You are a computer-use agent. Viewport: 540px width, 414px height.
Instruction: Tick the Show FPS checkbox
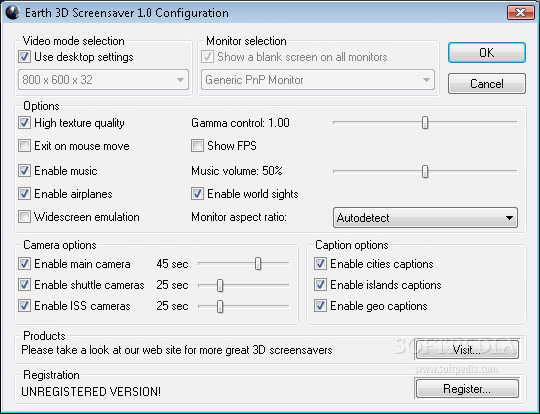point(197,146)
